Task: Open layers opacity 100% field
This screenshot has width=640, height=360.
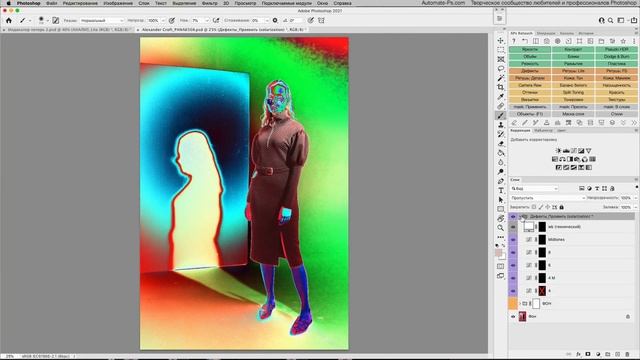Action: coord(626,198)
